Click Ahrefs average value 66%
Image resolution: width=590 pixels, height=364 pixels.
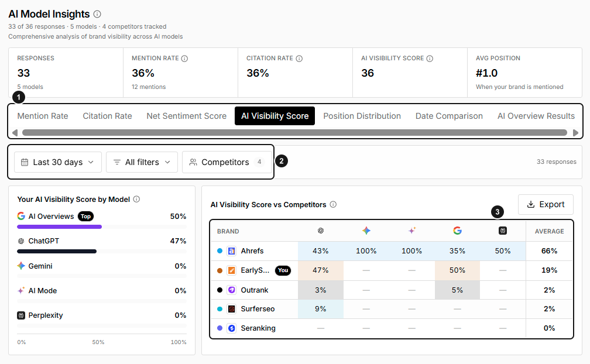[550, 251]
